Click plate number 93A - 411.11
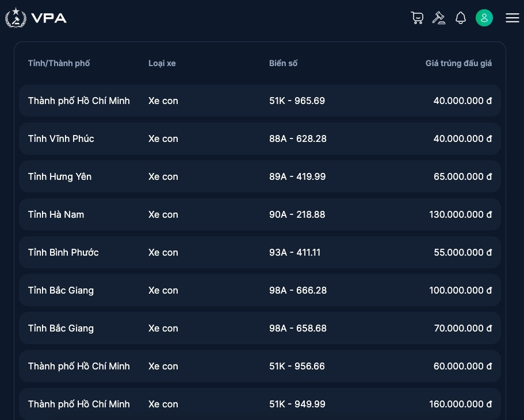The height and width of the screenshot is (420, 524). click(x=294, y=252)
